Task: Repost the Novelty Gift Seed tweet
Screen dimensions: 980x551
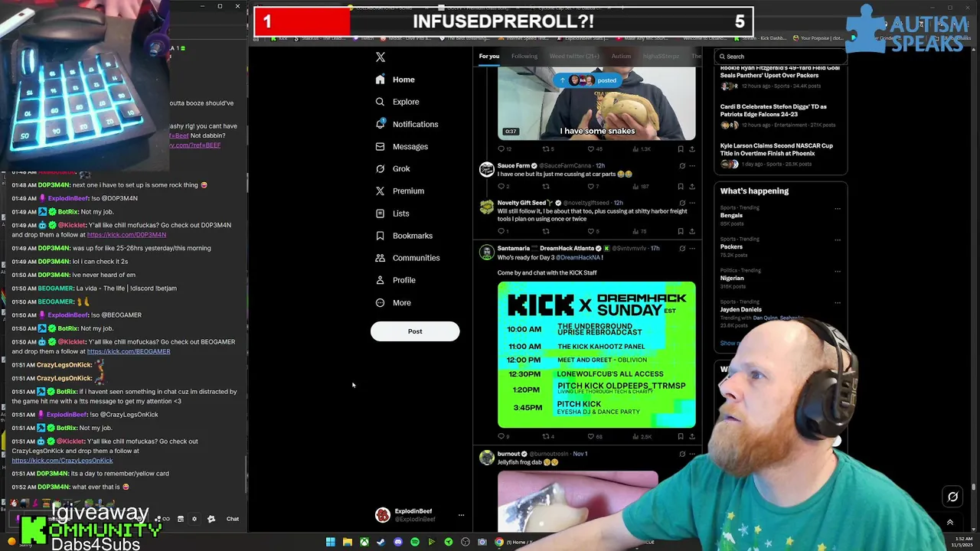Action: point(546,231)
